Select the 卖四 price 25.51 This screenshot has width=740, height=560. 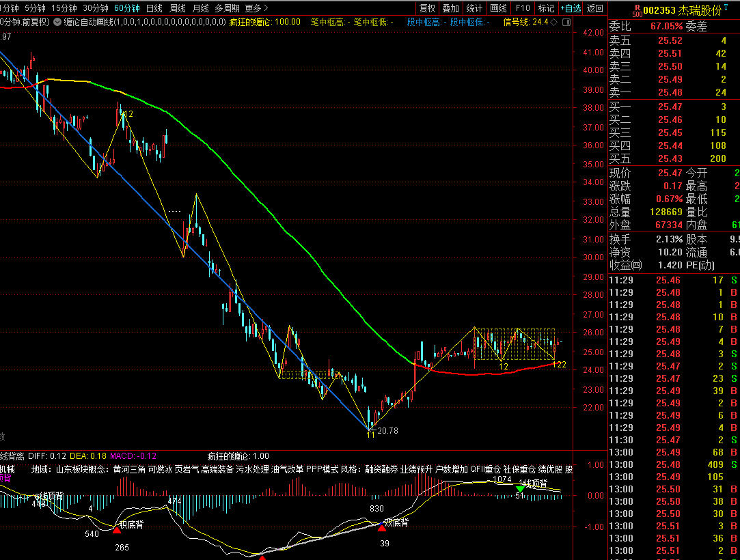point(670,53)
